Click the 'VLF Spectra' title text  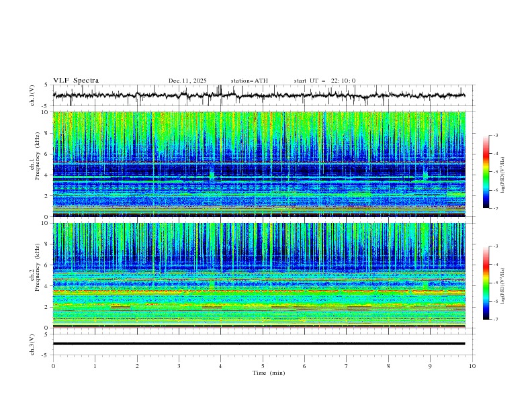pyautogui.click(x=76, y=81)
